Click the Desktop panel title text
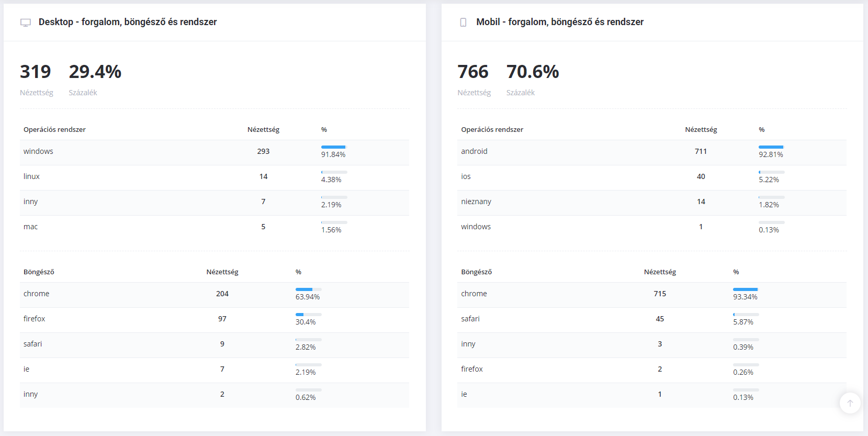 pyautogui.click(x=128, y=22)
